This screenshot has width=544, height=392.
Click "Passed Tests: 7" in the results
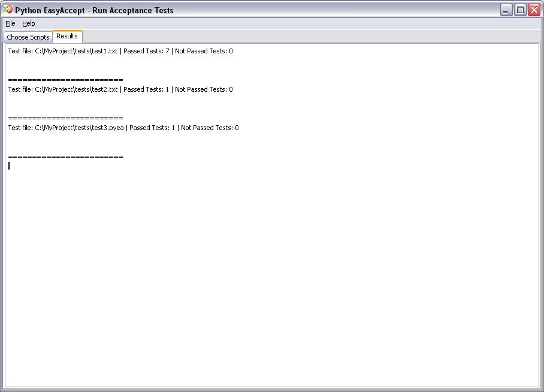(x=146, y=51)
